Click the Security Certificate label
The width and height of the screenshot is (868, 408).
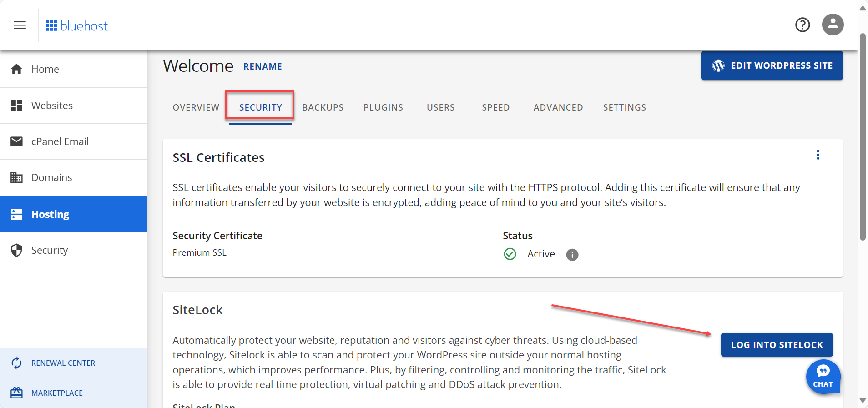click(217, 236)
